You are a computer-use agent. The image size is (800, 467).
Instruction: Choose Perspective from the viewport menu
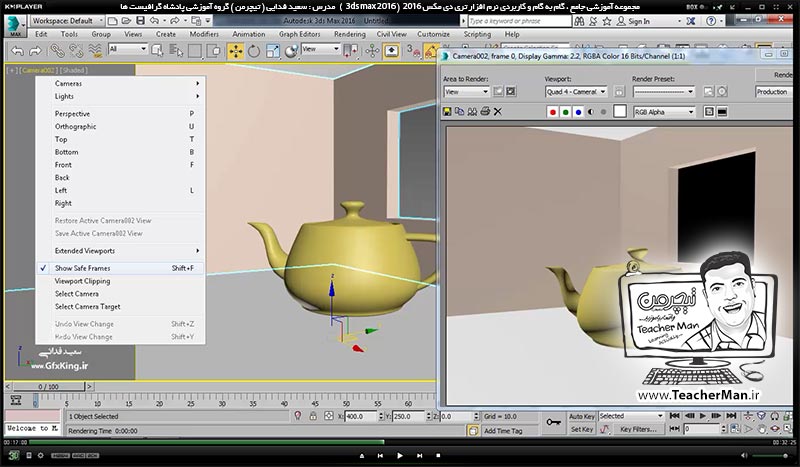click(x=120, y=113)
